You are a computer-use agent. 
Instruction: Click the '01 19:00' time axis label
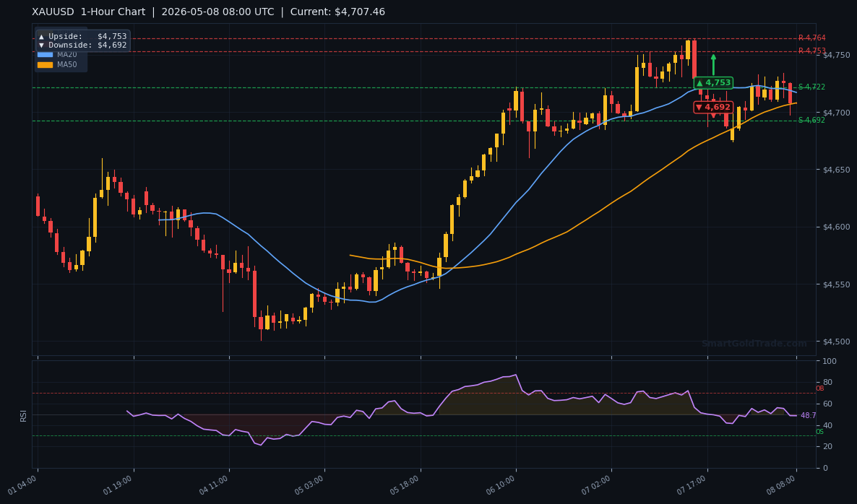pyautogui.click(x=119, y=485)
